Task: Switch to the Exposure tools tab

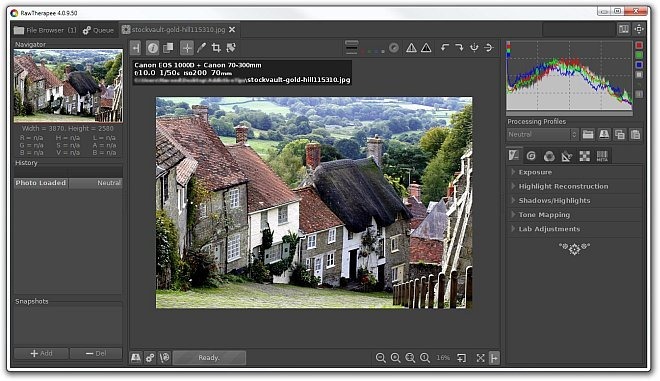Action: pos(514,156)
